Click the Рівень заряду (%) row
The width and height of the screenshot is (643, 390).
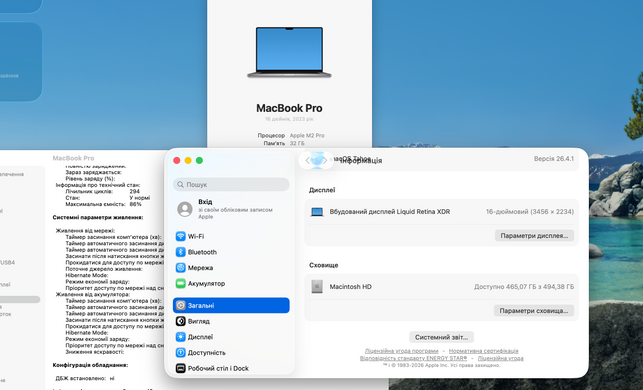[90, 179]
